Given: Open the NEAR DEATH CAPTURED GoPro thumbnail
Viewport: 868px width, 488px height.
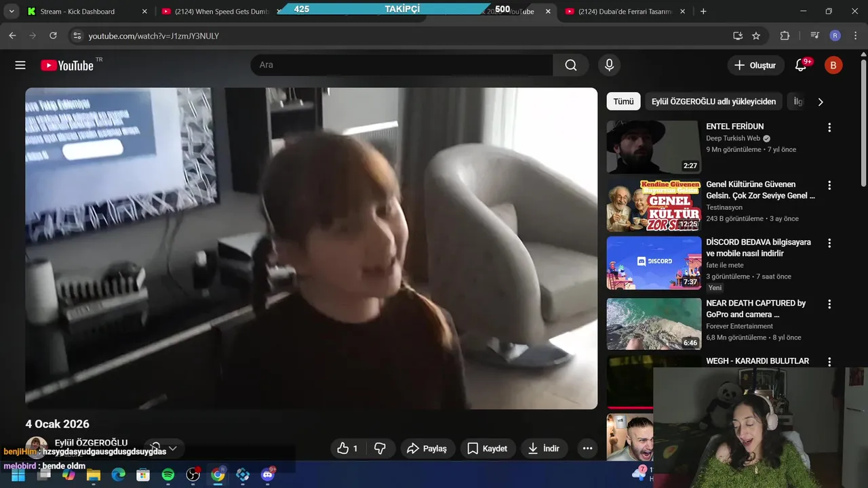Looking at the screenshot, I should [x=654, y=323].
